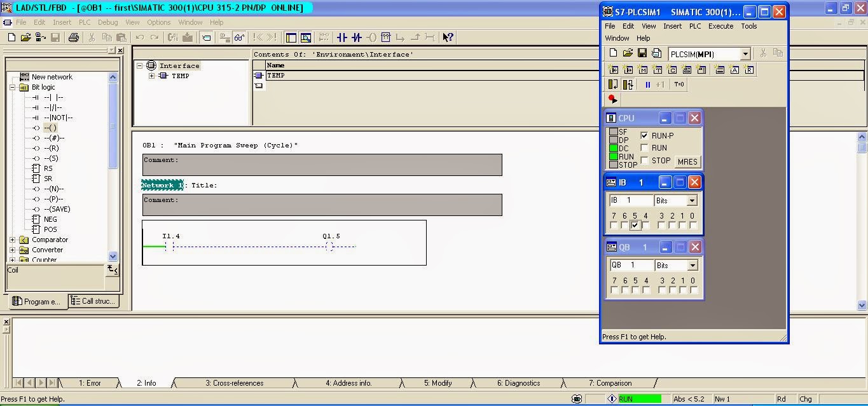The height and width of the screenshot is (406, 868).
Task: Select single scan mode in PLCSIM
Action: point(613,85)
